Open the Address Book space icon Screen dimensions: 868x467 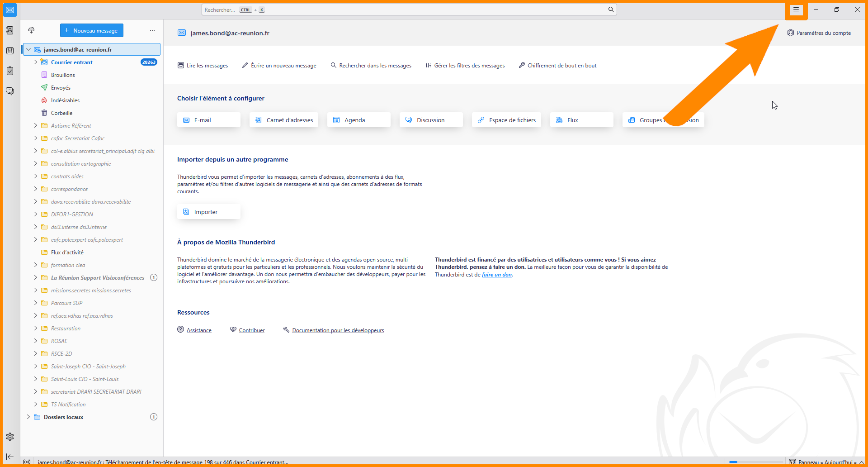coord(10,30)
